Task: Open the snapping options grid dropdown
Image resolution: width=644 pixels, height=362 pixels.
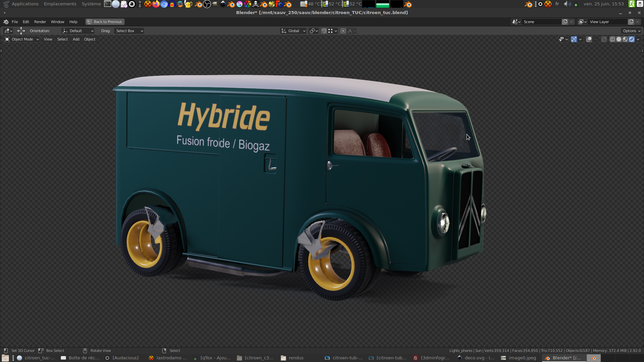Action: pyautogui.click(x=332, y=31)
